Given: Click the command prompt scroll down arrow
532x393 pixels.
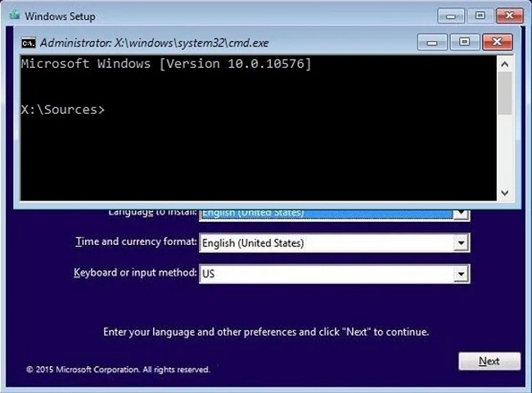Looking at the screenshot, I should (x=505, y=192).
